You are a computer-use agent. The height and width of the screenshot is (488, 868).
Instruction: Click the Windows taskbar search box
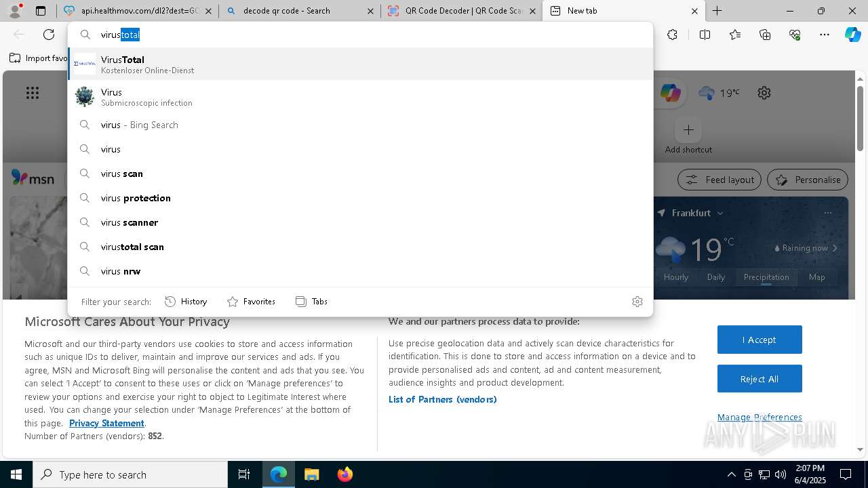[x=130, y=474]
